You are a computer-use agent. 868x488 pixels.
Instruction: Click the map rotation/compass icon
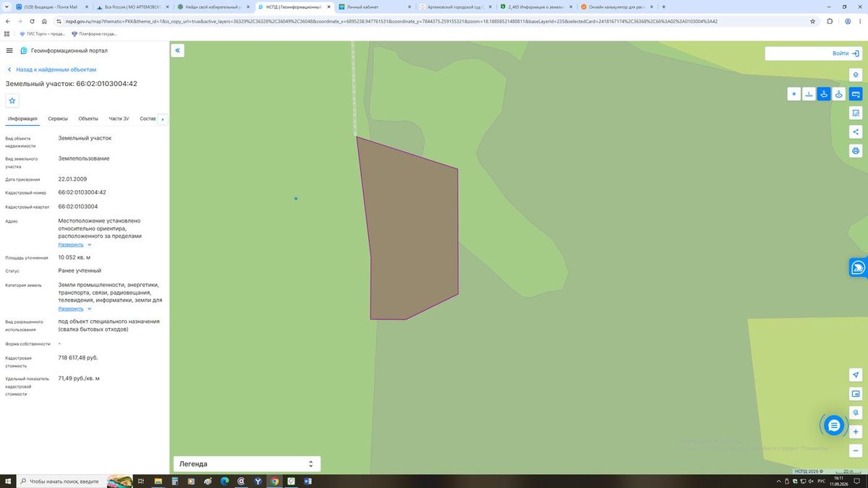point(856,413)
